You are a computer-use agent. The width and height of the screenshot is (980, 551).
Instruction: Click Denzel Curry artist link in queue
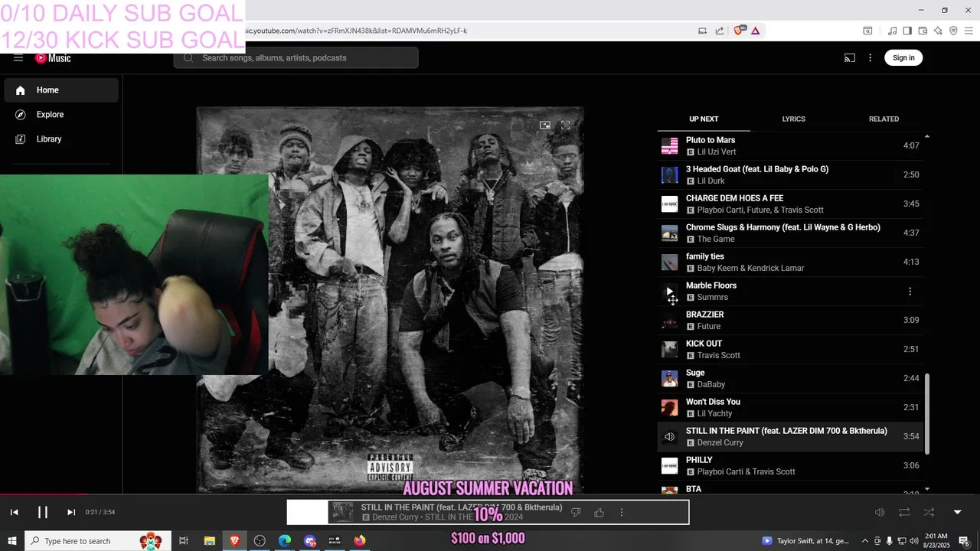click(720, 443)
